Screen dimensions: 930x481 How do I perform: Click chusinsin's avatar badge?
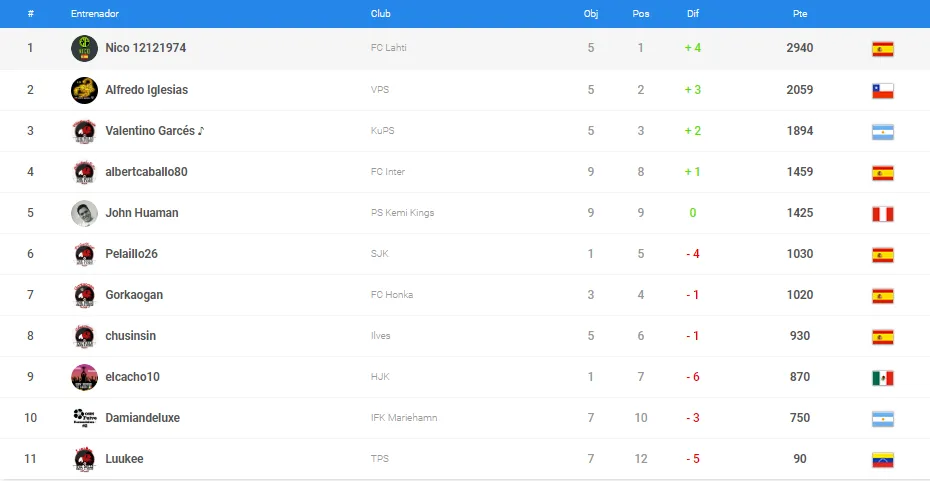84,336
